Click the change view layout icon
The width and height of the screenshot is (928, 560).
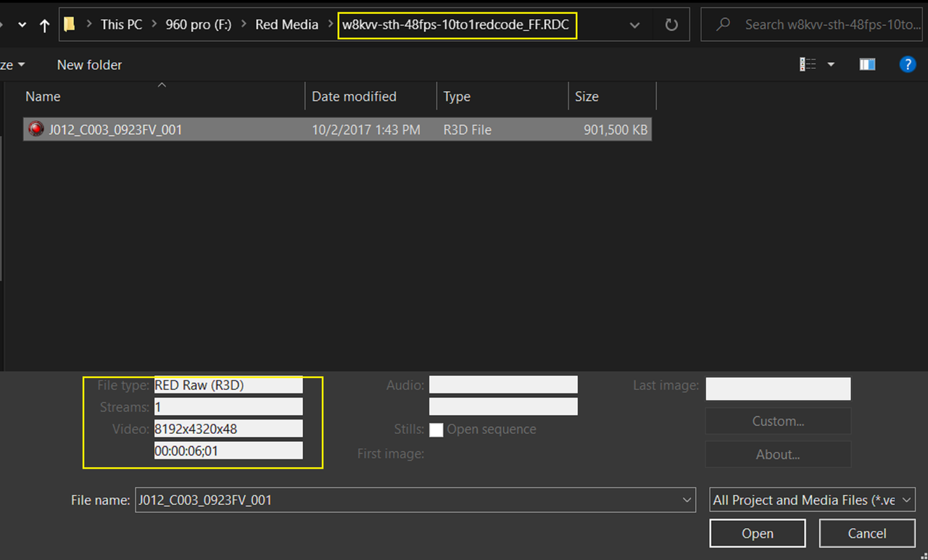[808, 64]
